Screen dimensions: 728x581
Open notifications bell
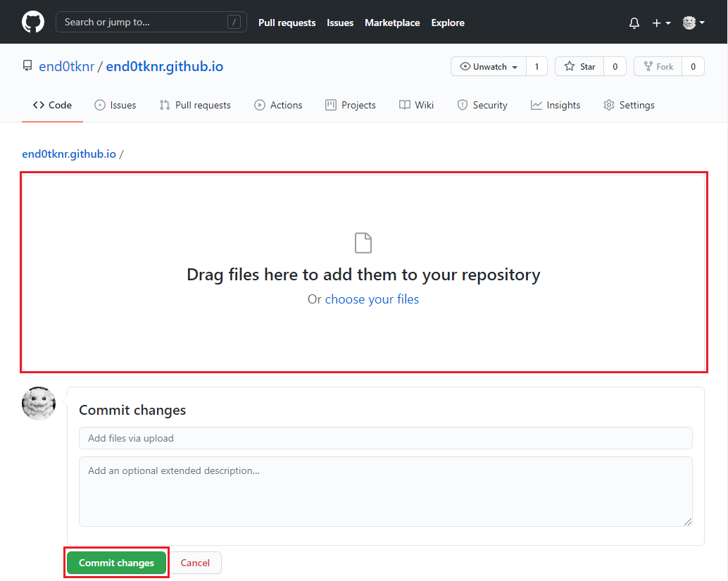point(634,23)
